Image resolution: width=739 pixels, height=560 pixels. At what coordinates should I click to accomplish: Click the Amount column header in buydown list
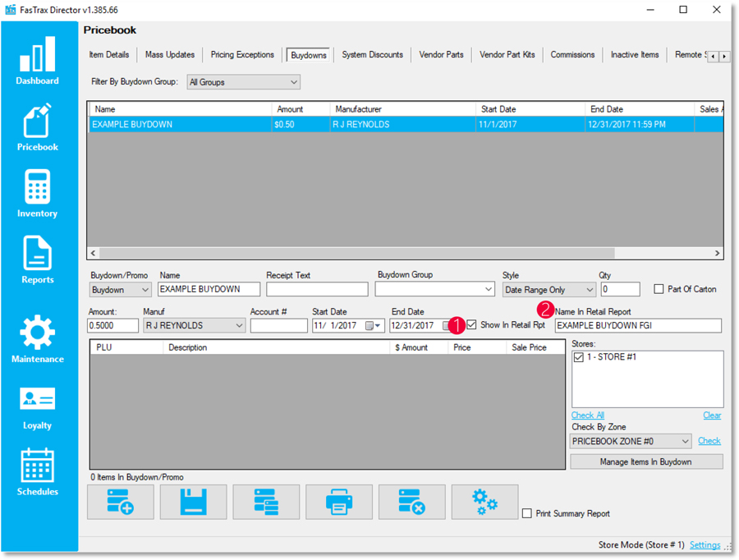click(x=301, y=109)
